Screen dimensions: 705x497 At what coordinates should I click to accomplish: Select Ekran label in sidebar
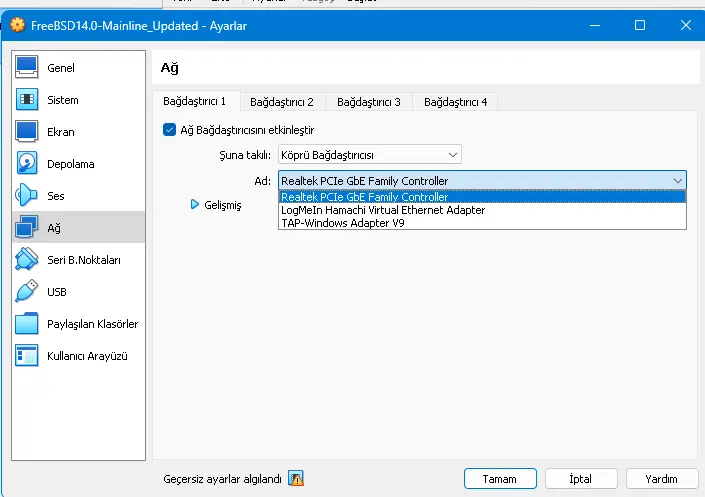coord(61,132)
